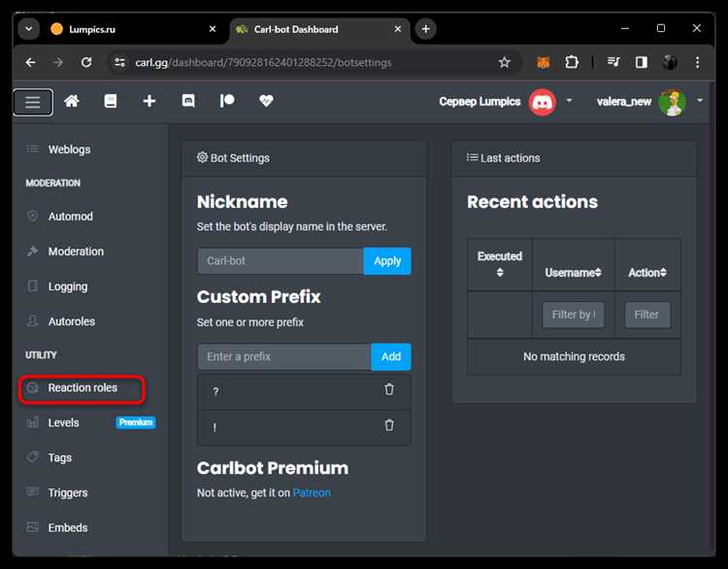728x569 pixels.
Task: Click the Add prefix button
Action: (391, 356)
